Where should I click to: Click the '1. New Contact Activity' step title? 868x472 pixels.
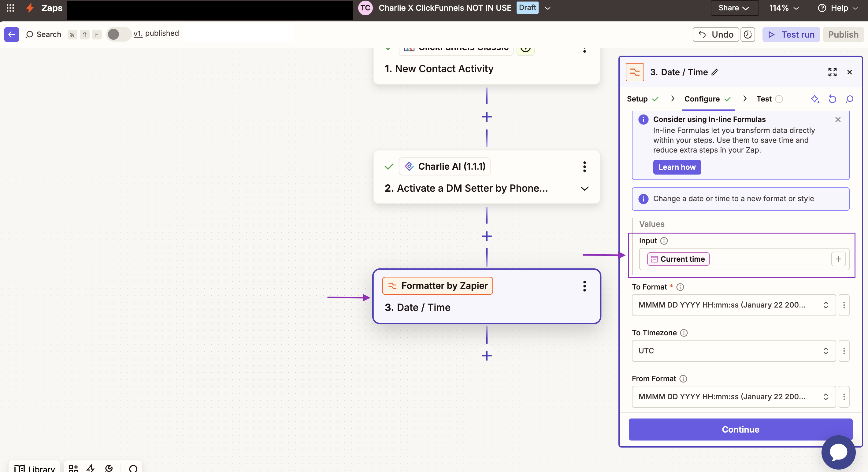point(439,69)
